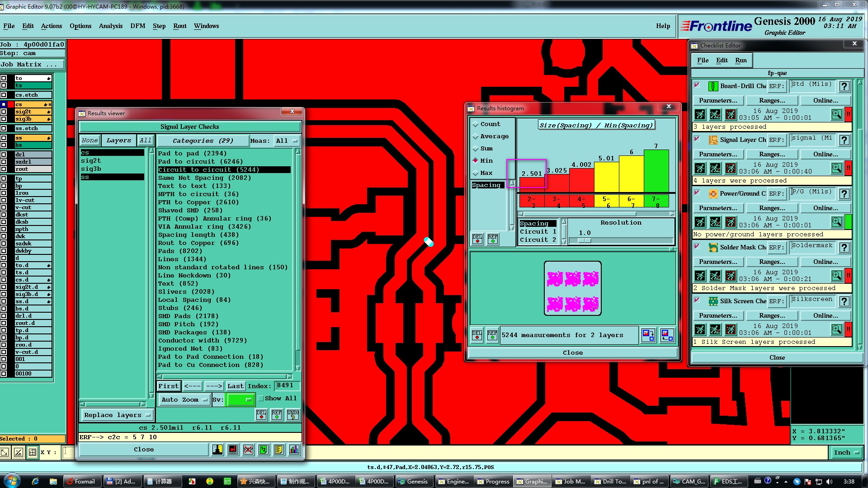
Task: Open results magnifier for Board-Drill Checks
Action: [x=837, y=114]
